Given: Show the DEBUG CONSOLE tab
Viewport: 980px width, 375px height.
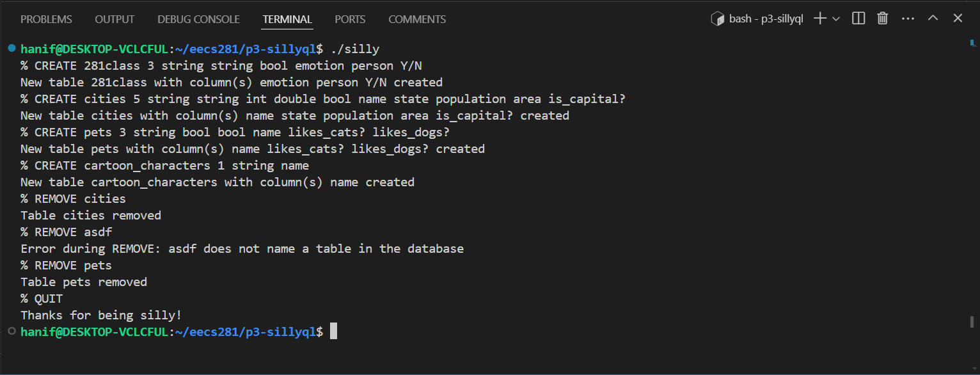Looking at the screenshot, I should pyautogui.click(x=198, y=19).
